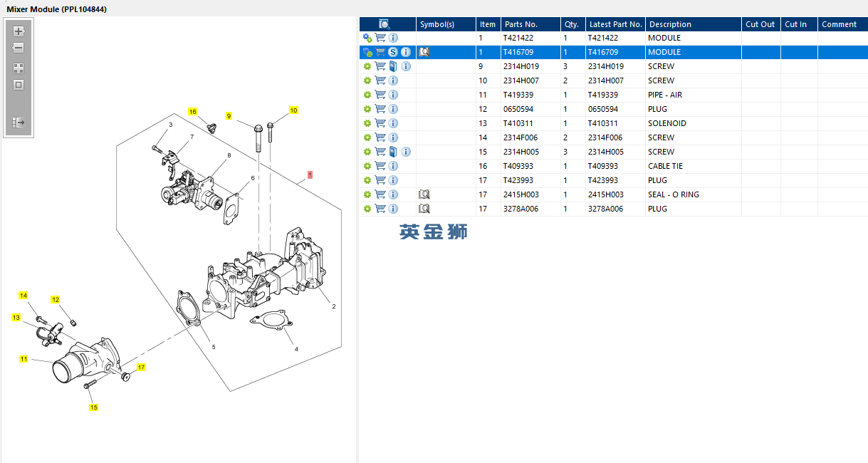Select part number T421422 cell
The image size is (868, 463).
coord(530,38)
